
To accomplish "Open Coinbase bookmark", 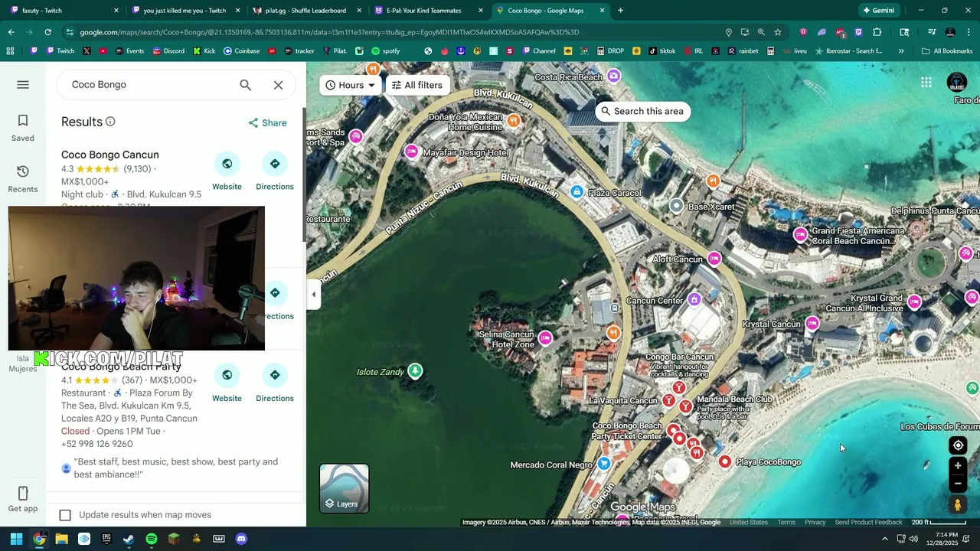I will tap(241, 51).
